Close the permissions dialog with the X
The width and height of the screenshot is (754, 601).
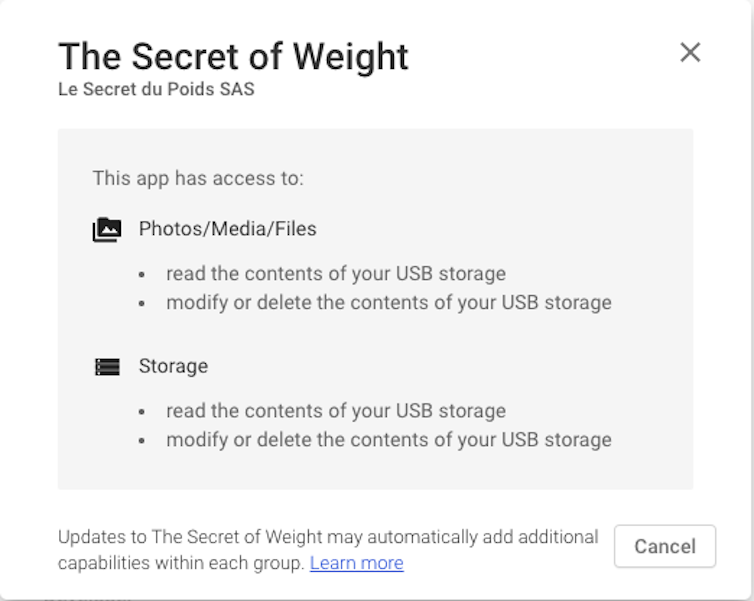690,52
